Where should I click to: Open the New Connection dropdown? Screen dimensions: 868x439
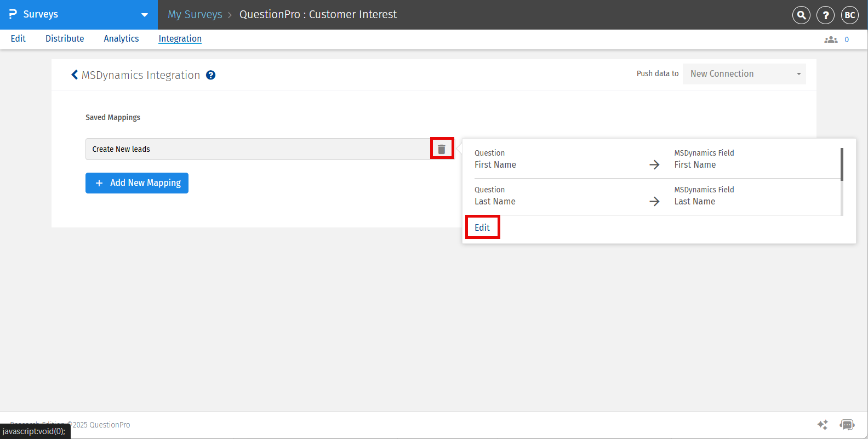tap(744, 74)
